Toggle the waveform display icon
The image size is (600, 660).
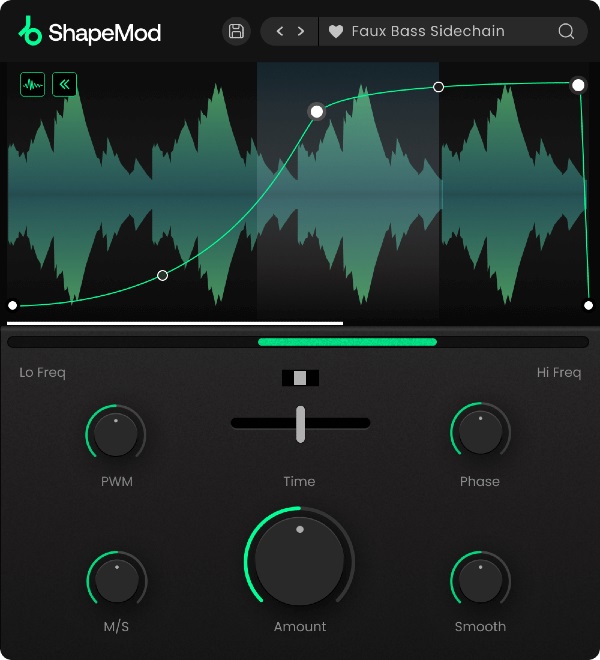coord(32,85)
